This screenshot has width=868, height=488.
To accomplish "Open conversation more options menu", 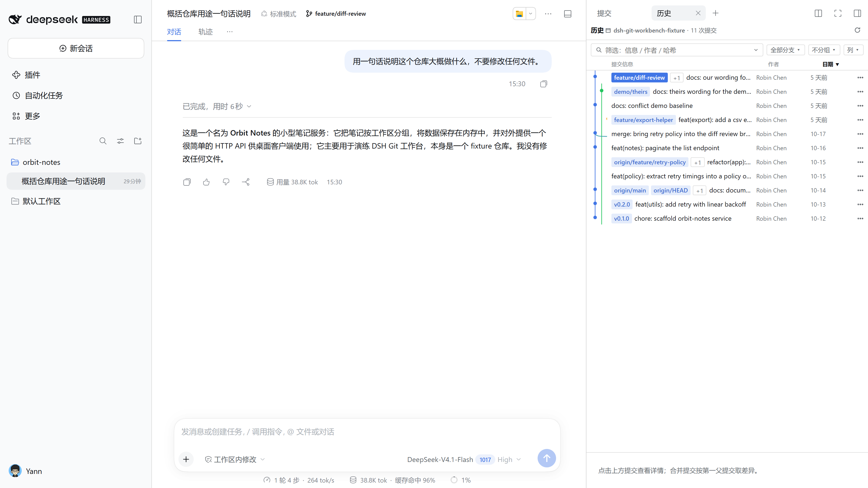I will 548,14.
